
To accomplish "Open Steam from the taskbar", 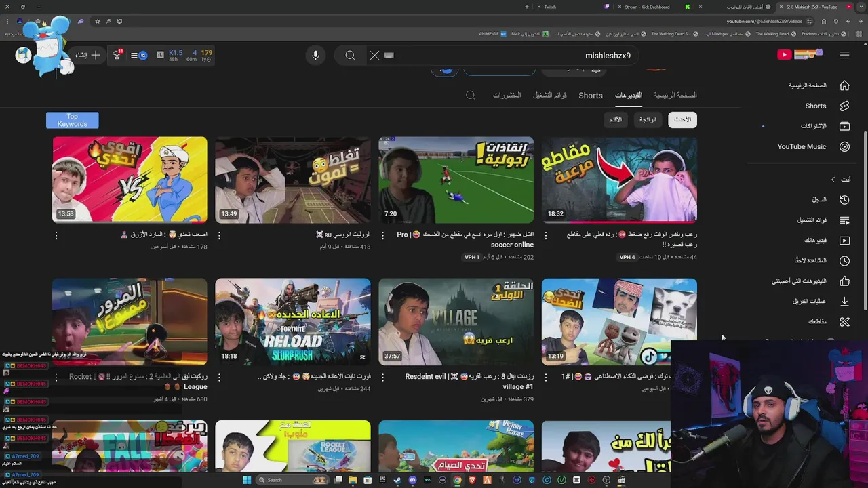I will [397, 480].
